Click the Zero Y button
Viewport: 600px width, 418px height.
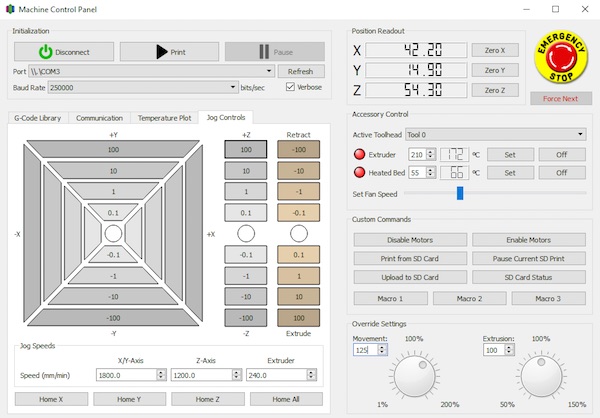pos(495,70)
